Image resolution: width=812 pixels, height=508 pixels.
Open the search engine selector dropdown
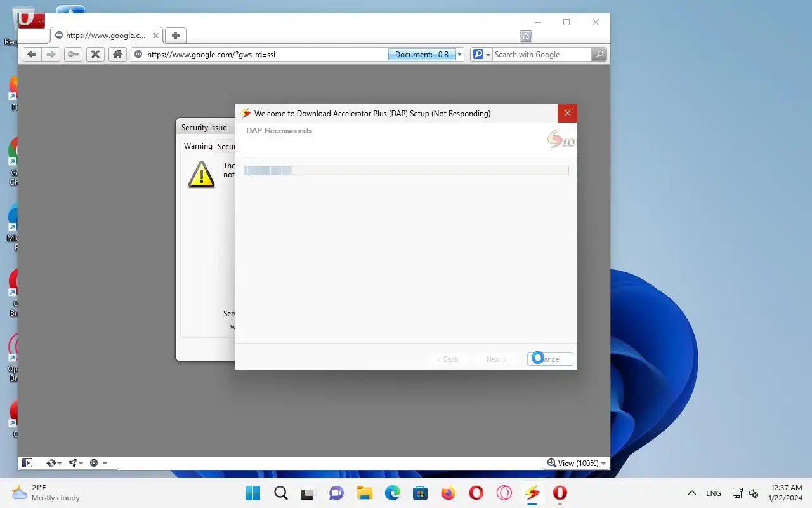click(481, 55)
